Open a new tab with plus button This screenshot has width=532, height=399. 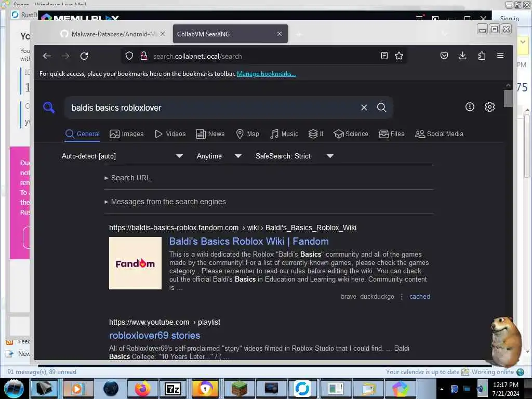(299, 34)
